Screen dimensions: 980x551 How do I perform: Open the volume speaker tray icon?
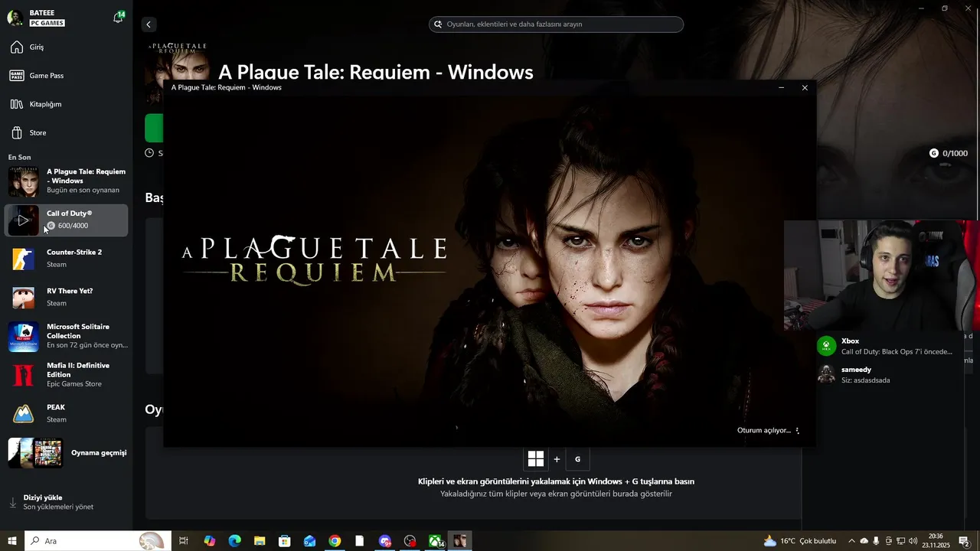(x=913, y=541)
